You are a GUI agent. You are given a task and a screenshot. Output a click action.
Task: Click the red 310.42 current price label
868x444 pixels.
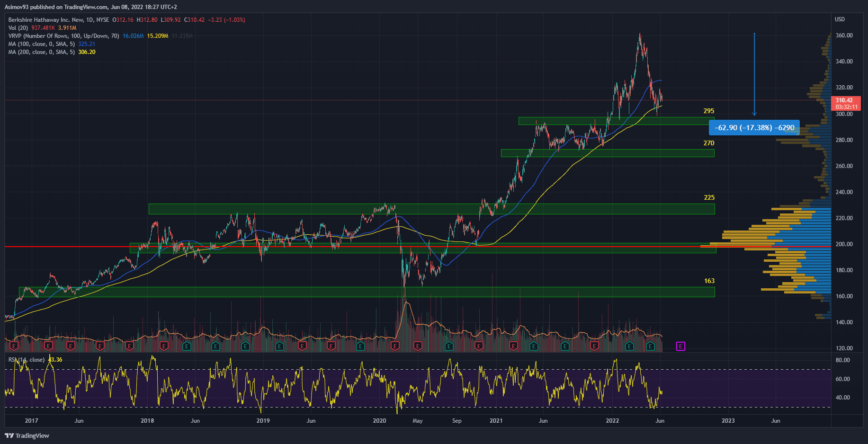(x=845, y=100)
